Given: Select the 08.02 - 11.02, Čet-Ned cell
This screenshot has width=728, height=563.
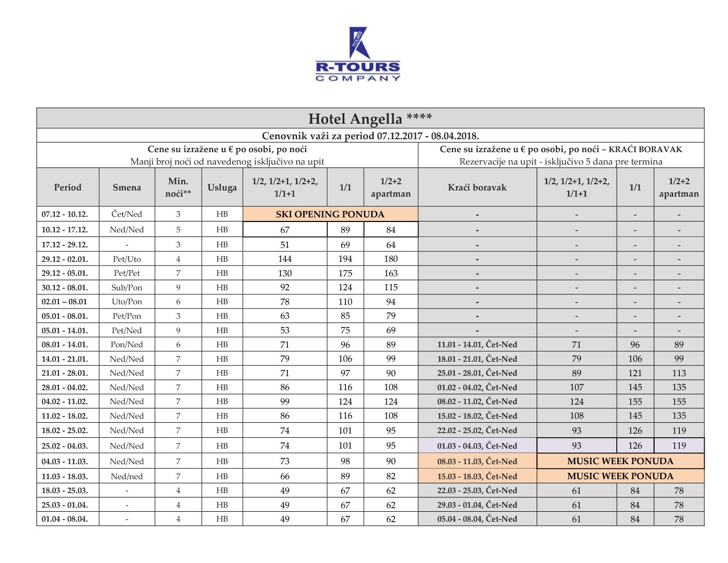Looking at the screenshot, I should pyautogui.click(x=477, y=402).
